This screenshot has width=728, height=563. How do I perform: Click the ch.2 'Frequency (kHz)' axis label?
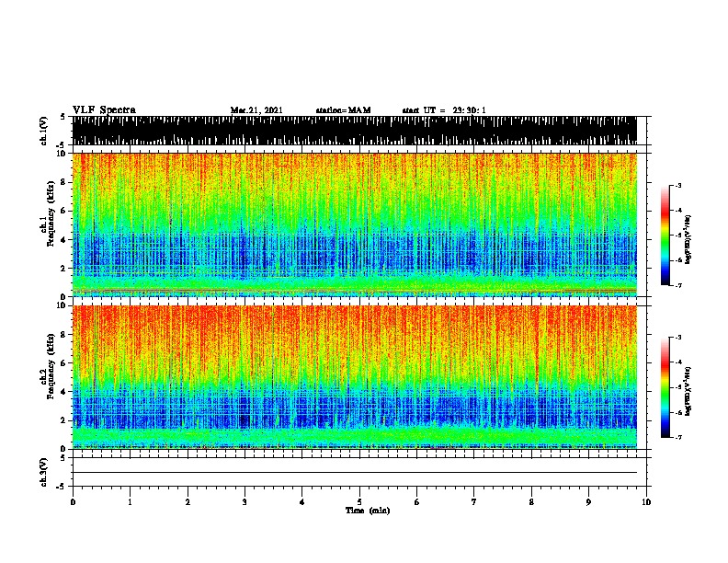(x=51, y=366)
